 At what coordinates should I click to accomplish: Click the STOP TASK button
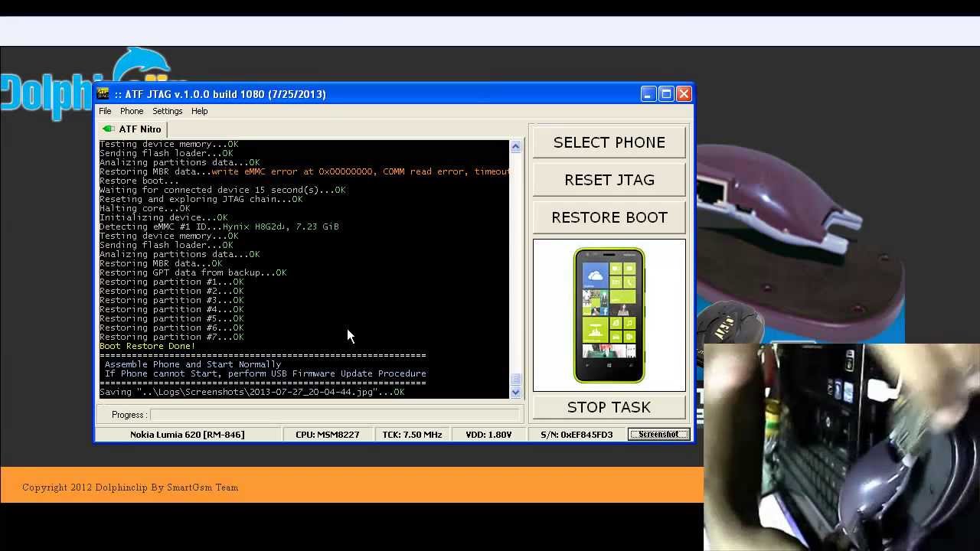609,407
